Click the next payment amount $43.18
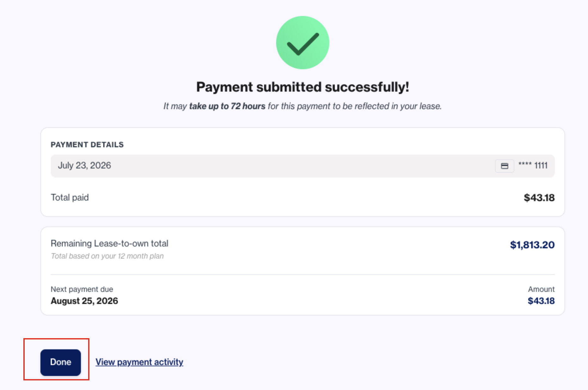Viewport: 588px width, 390px height. 541,301
